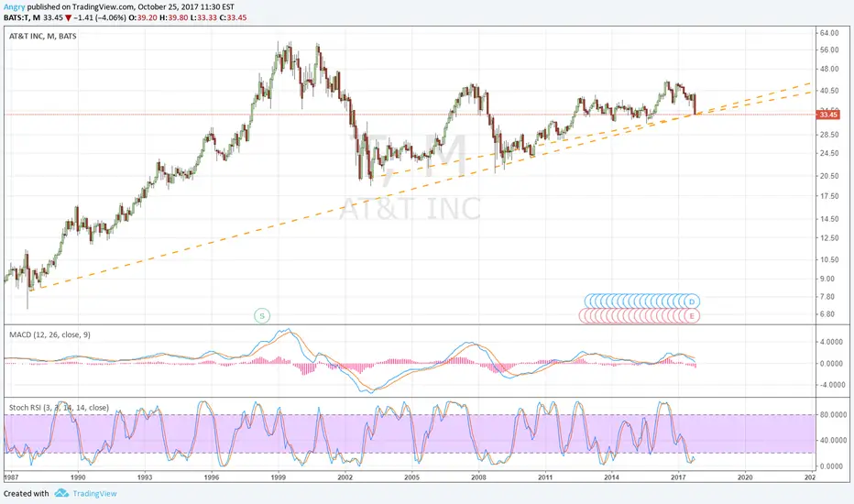Click the 17.50 price axis label
Image resolution: width=854 pixels, height=504 pixels.
829,195
